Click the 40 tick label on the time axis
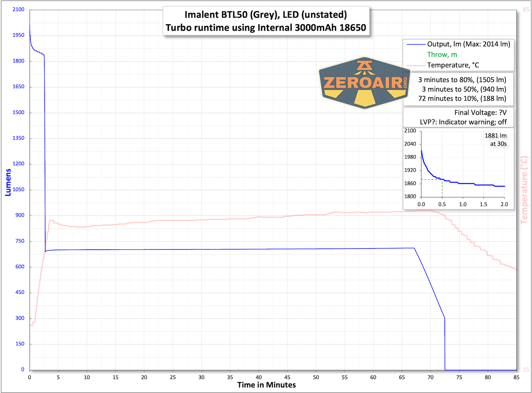Image resolution: width=532 pixels, height=393 pixels. pos(259,377)
